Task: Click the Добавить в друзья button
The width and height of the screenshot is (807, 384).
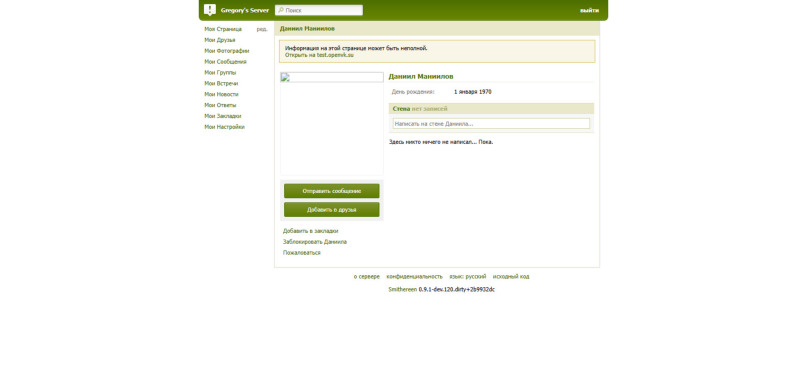Action: tap(331, 210)
